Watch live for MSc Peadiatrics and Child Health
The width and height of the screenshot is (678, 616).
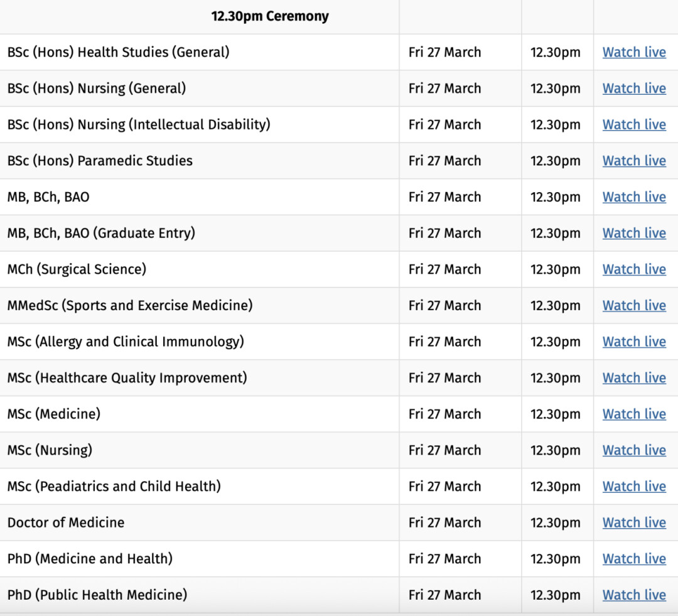pos(633,487)
